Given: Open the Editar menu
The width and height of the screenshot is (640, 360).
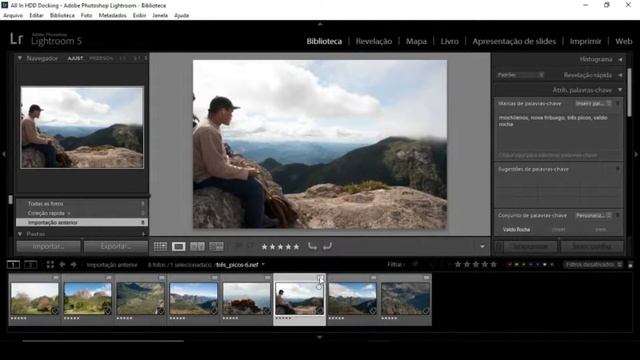Looking at the screenshot, I should tap(36, 16).
